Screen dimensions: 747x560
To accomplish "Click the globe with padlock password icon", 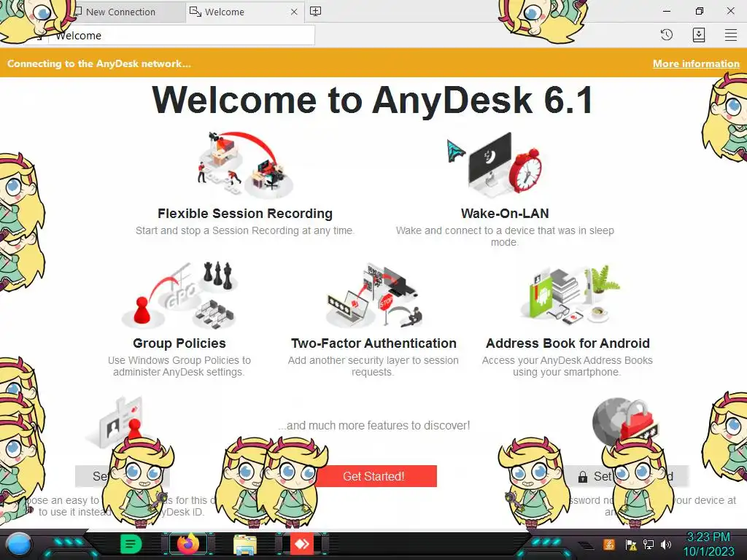I will click(x=624, y=422).
